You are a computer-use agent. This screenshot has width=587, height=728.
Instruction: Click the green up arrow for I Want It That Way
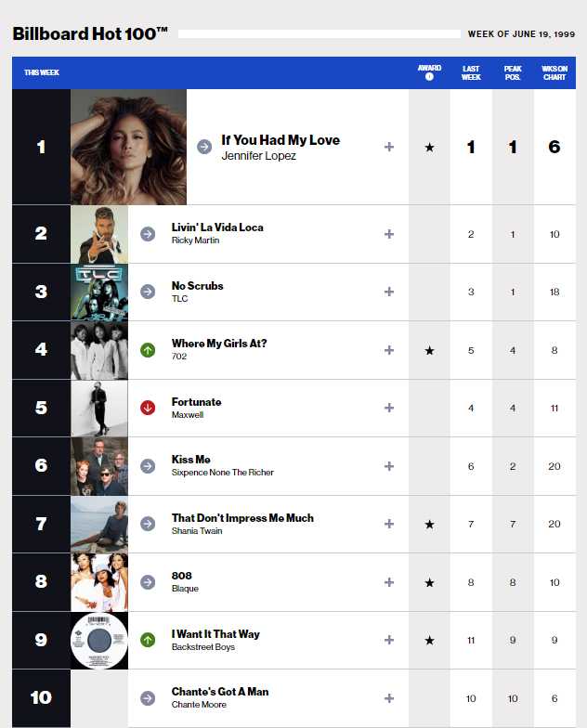pyautogui.click(x=148, y=640)
